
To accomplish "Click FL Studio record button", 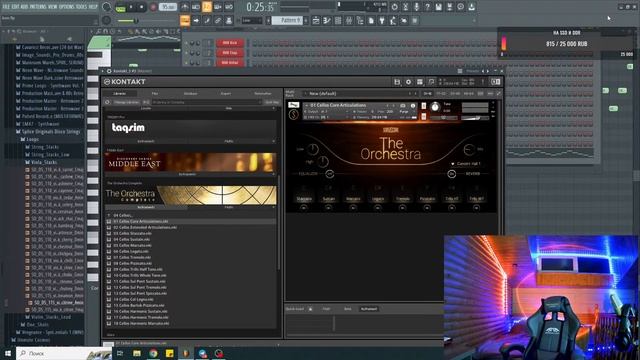I will [153, 7].
